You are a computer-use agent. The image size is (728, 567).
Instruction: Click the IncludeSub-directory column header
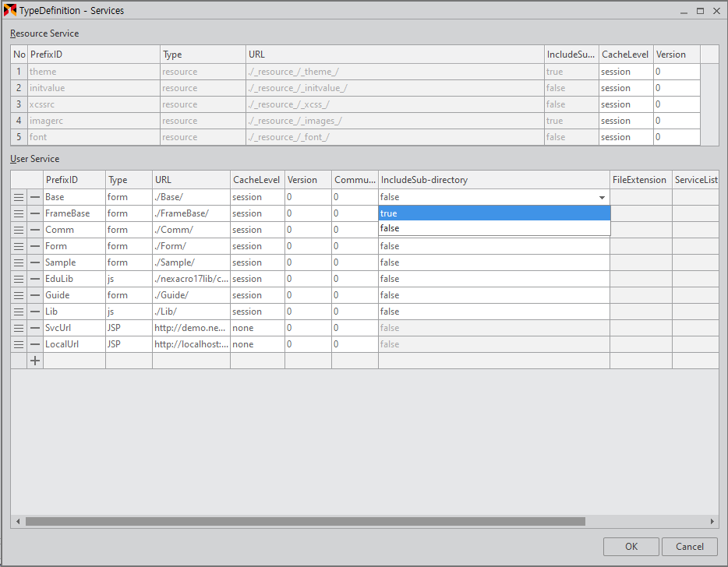pos(493,180)
